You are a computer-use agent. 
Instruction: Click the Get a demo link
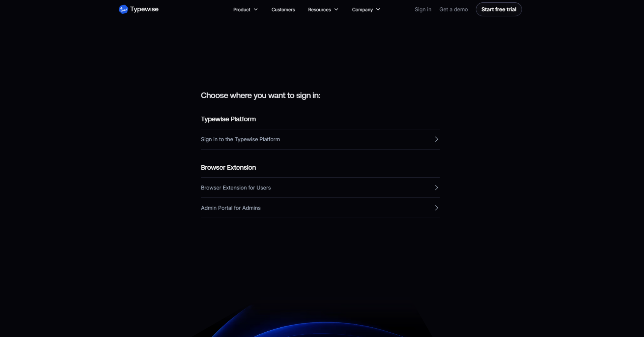click(453, 9)
